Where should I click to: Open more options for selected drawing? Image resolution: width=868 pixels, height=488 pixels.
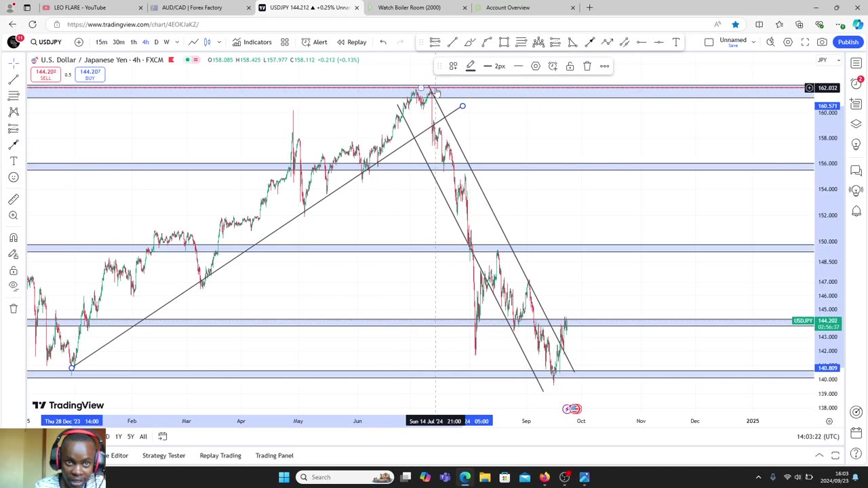(604, 66)
